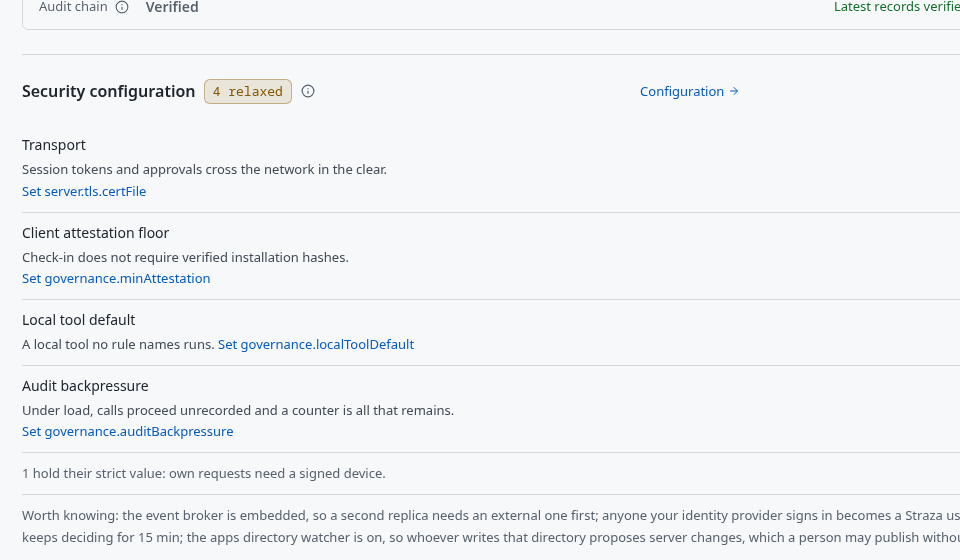Select the Client attestation floor title
Screen dimensions: 960x560
(x=96, y=233)
